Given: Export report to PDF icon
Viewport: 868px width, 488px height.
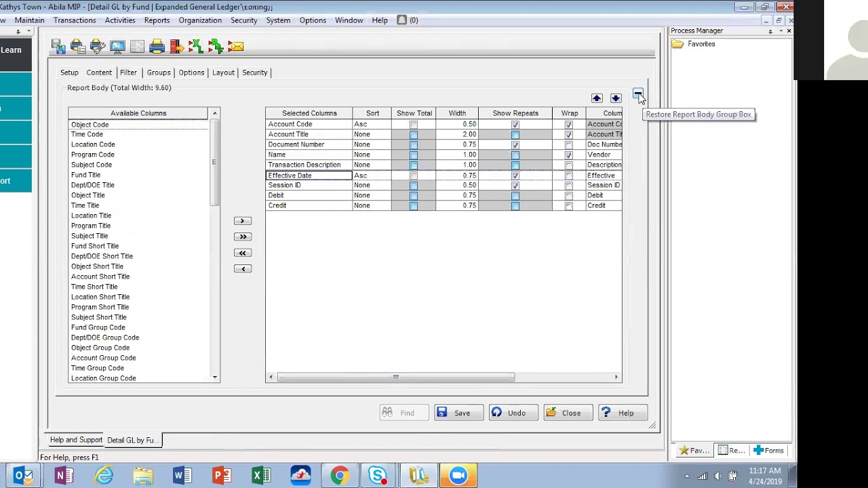Looking at the screenshot, I should pyautogui.click(x=216, y=46).
